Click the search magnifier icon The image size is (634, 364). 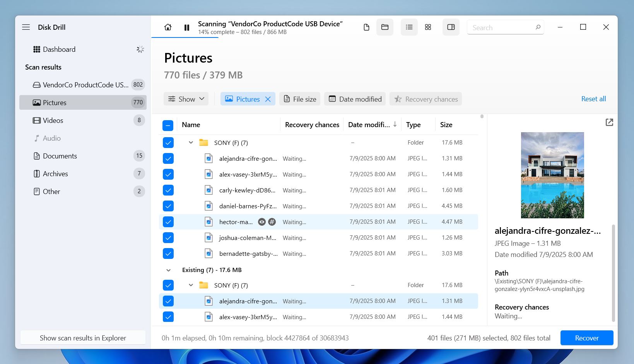pos(538,27)
